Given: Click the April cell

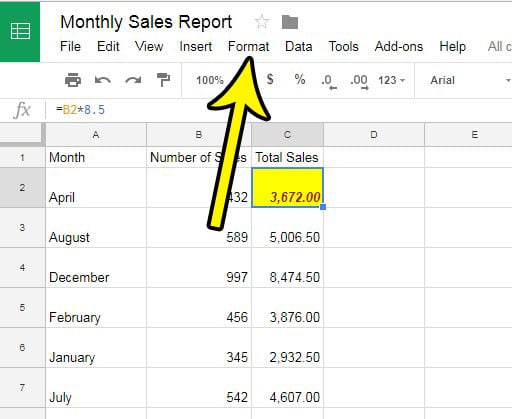Looking at the screenshot, I should [x=96, y=187].
